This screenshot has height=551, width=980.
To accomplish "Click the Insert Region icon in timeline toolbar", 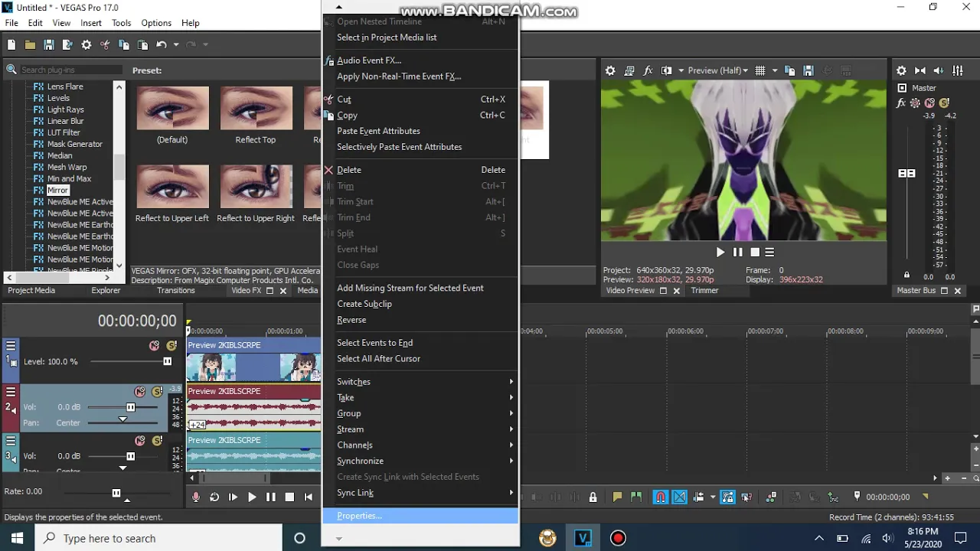I will [635, 497].
